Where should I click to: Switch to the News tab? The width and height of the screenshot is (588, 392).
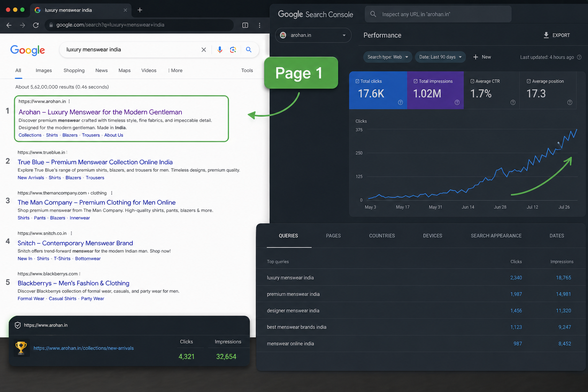[101, 70]
